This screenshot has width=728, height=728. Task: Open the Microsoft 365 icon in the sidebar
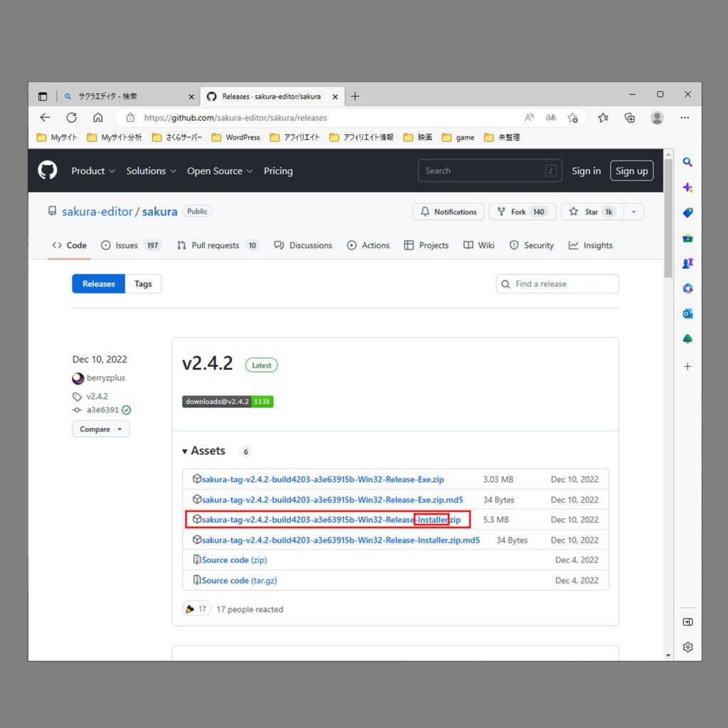687,289
